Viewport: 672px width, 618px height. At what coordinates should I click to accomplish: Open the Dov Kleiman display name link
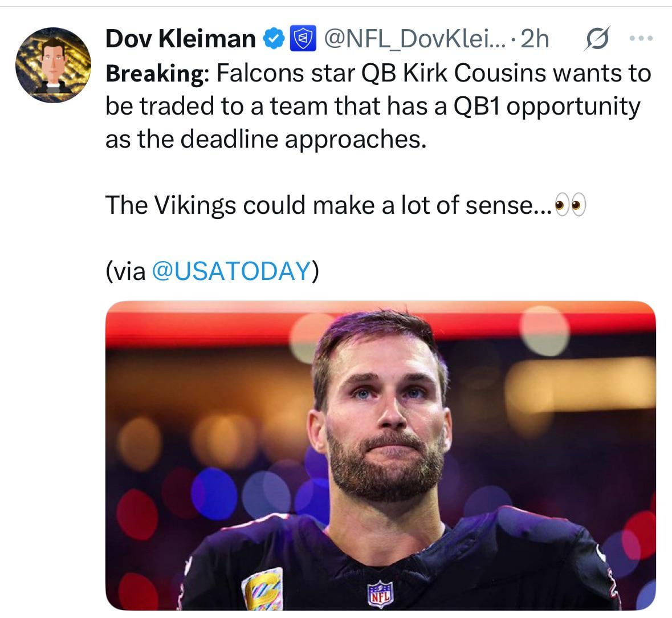181,39
